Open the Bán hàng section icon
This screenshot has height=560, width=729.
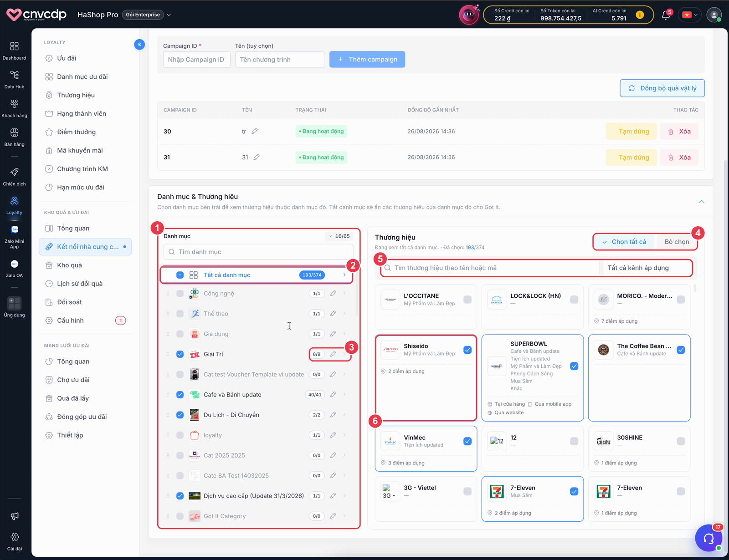click(14, 132)
